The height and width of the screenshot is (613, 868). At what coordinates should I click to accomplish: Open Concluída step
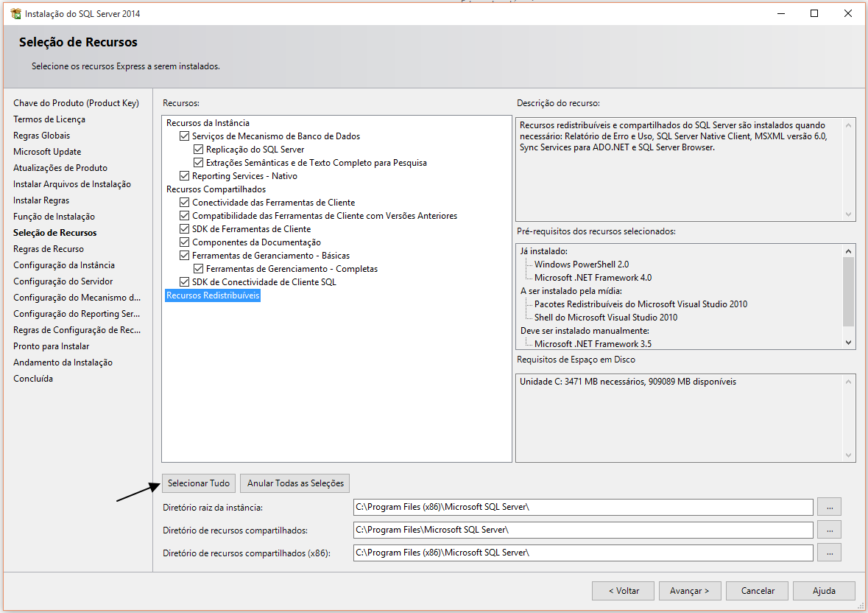[x=33, y=379]
